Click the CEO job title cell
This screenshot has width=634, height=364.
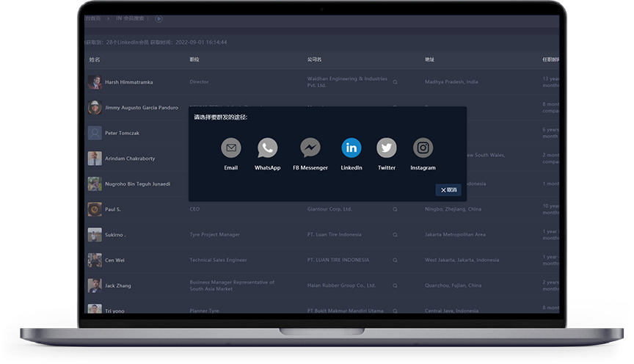point(194,209)
